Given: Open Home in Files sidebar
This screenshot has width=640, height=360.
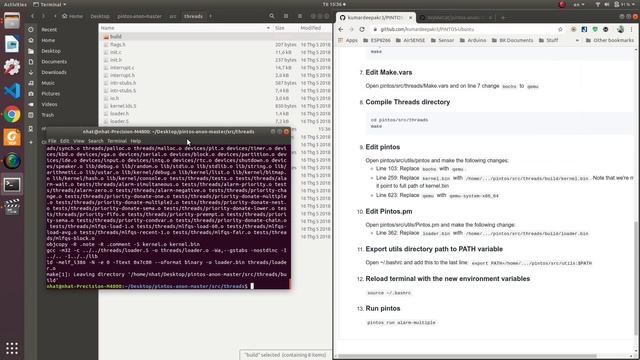Looking at the screenshot, I should [48, 40].
